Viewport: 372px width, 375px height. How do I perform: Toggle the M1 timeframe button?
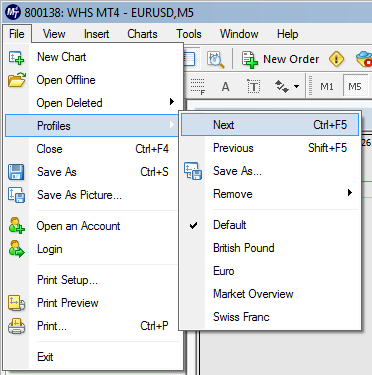click(x=327, y=87)
